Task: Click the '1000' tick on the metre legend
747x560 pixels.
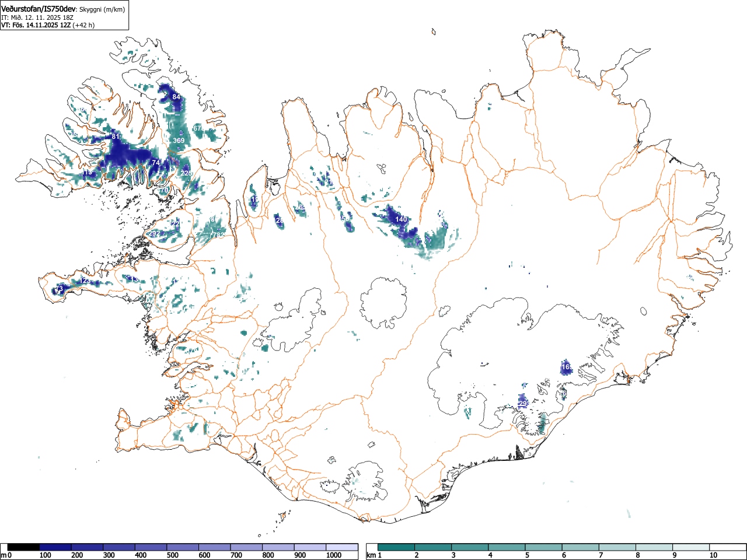Action: pyautogui.click(x=334, y=555)
